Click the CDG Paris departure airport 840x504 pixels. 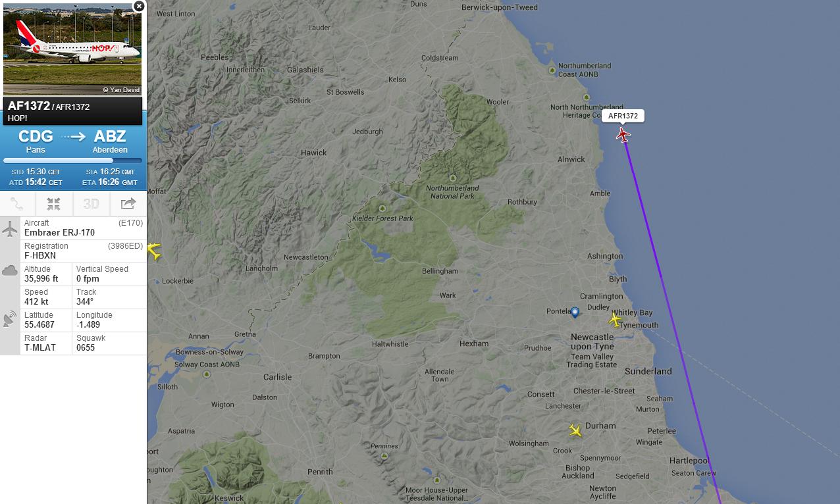click(36, 141)
